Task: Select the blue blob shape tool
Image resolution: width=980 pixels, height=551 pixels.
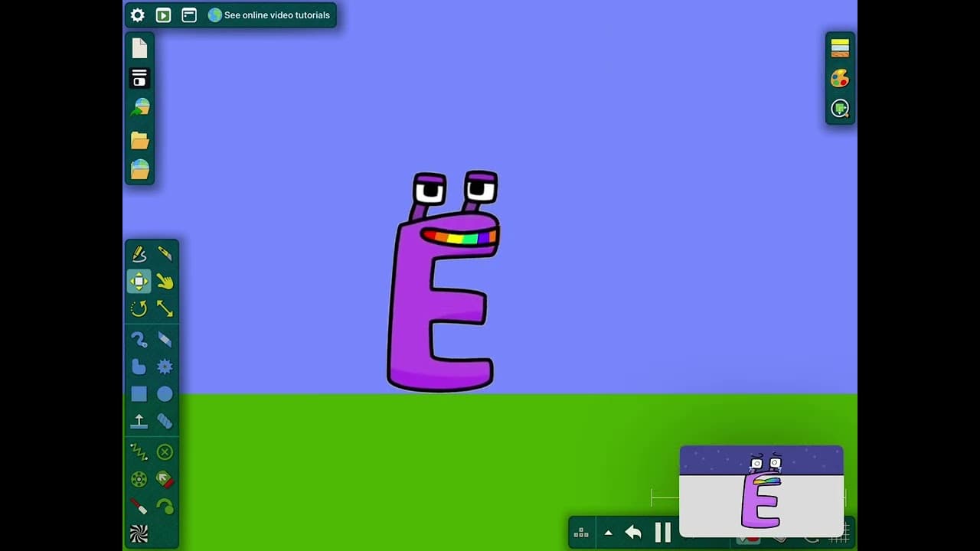Action: click(139, 367)
